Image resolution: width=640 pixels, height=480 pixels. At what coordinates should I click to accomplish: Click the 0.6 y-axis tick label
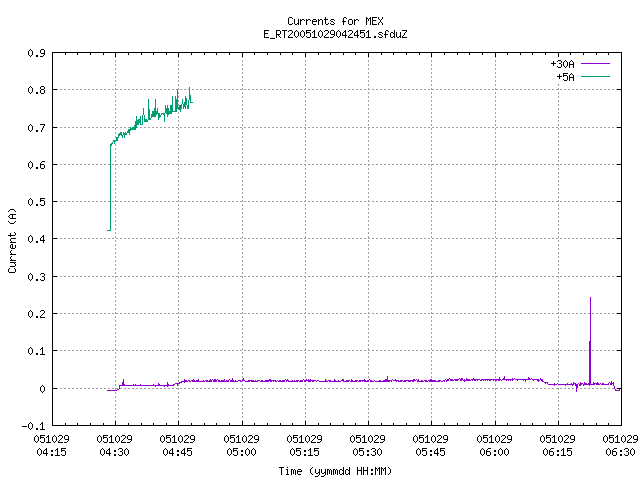(36, 165)
